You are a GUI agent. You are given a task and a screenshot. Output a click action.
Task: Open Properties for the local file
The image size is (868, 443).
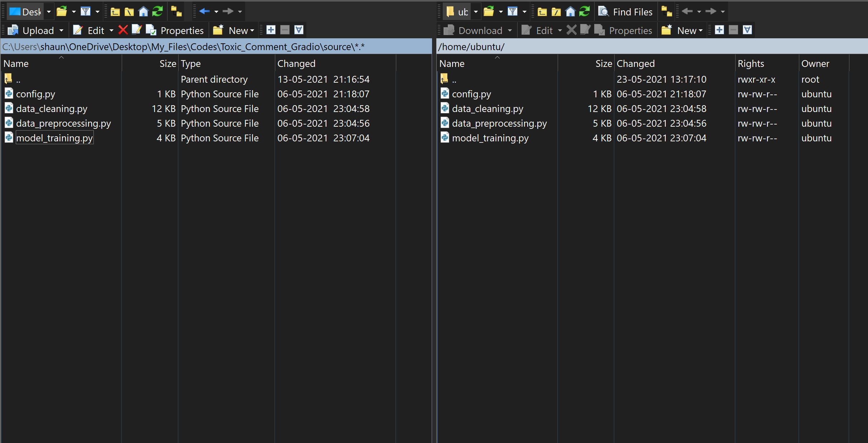pyautogui.click(x=175, y=30)
